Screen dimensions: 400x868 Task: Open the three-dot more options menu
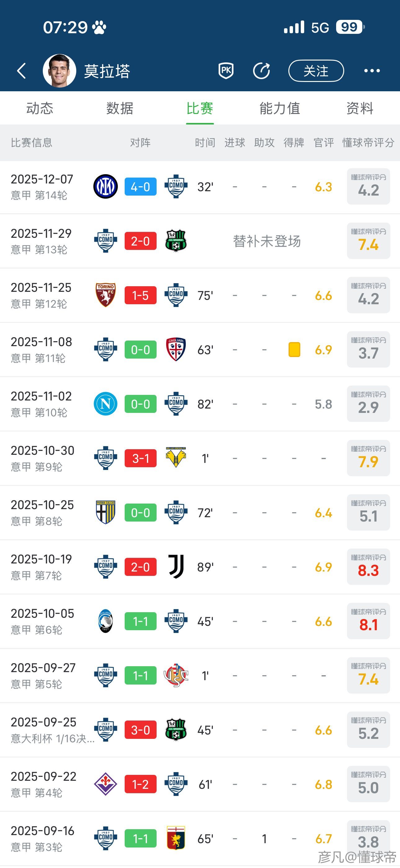(372, 71)
